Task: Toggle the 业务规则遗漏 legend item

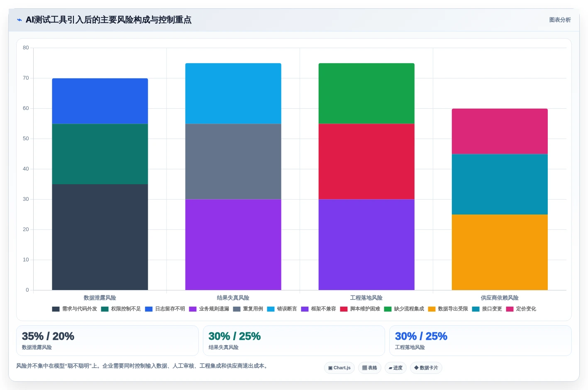Action: tap(209, 309)
